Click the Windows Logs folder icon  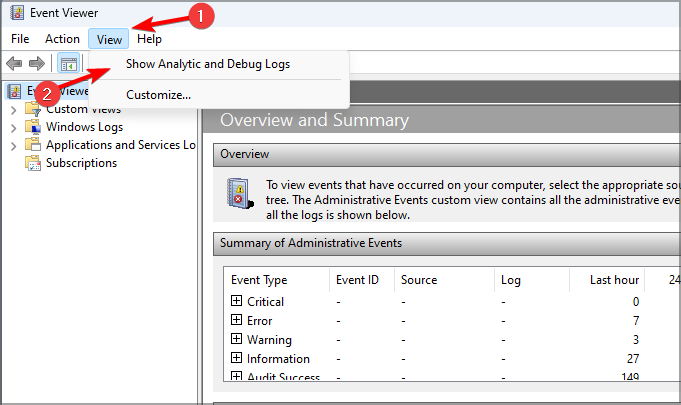pyautogui.click(x=33, y=127)
